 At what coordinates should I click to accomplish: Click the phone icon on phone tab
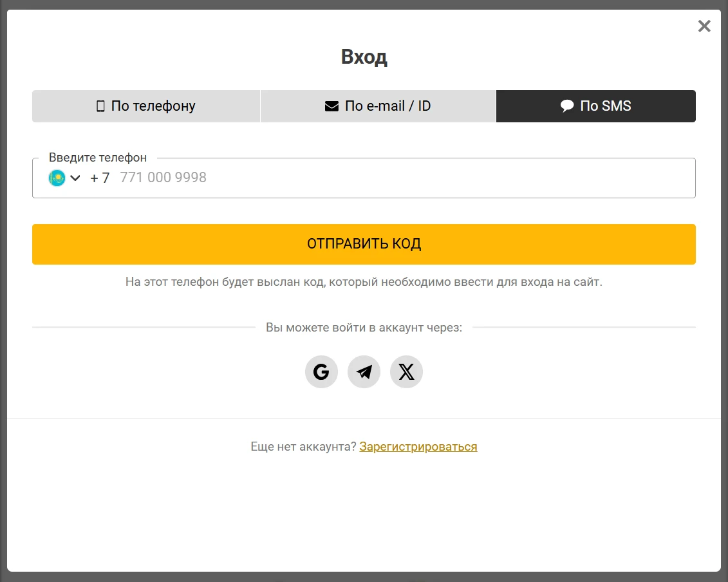[100, 106]
